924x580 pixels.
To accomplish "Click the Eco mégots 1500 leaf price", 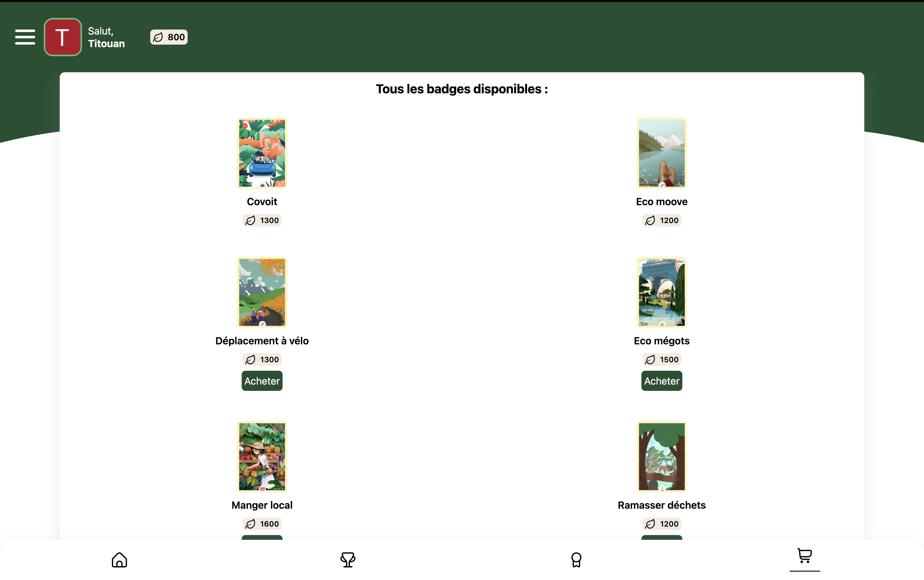I will point(662,360).
